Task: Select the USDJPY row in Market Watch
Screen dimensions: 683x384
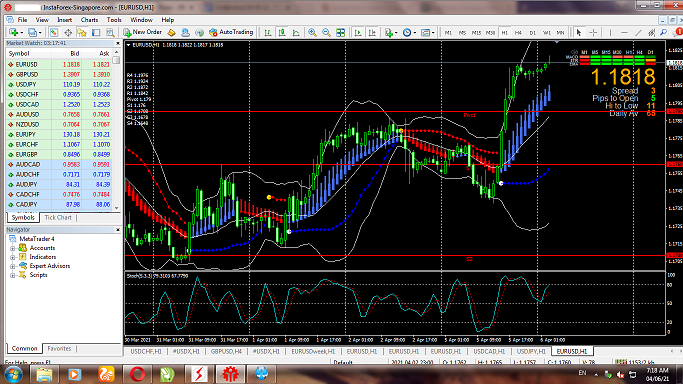Action: click(x=59, y=84)
